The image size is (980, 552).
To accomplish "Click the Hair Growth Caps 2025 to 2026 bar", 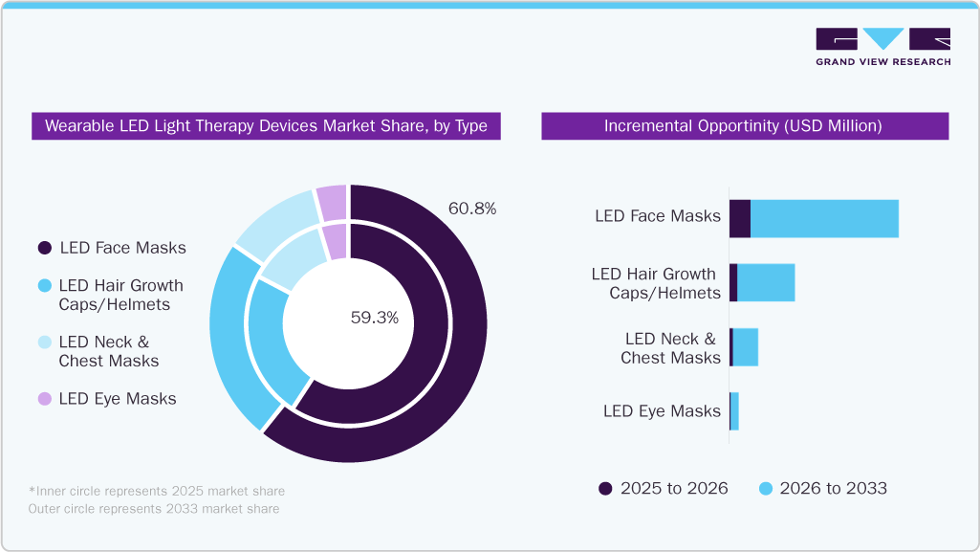I will pos(733,282).
